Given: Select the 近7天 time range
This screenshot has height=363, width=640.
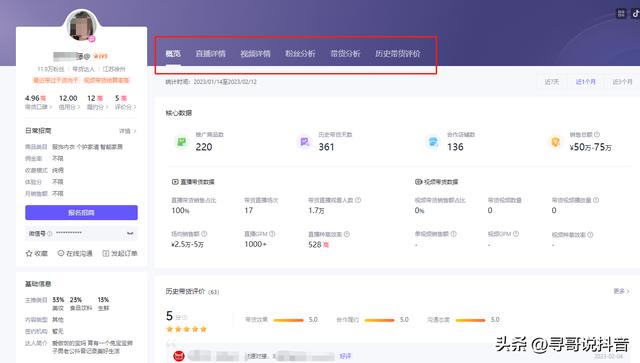Looking at the screenshot, I should click(552, 82).
